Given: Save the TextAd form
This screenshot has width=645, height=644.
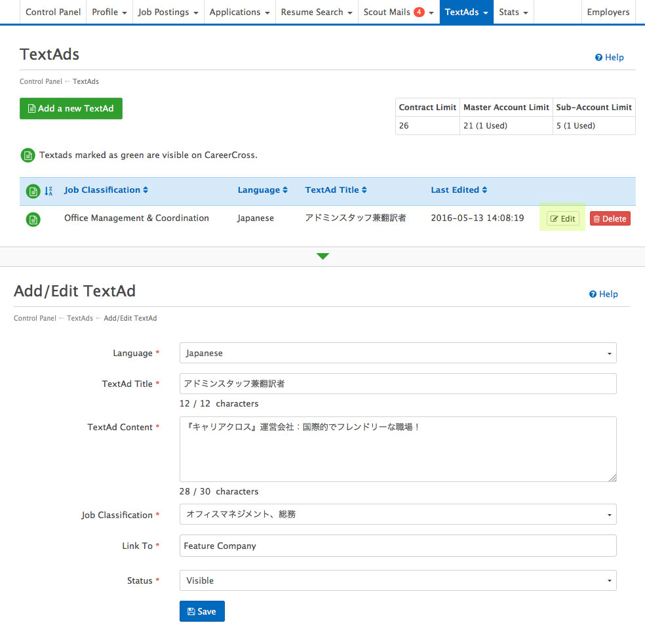Looking at the screenshot, I should point(202,611).
